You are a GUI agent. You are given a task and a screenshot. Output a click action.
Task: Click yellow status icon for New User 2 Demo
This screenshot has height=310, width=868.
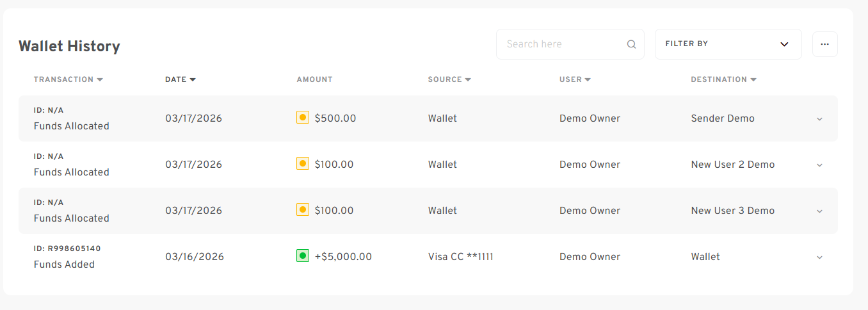click(303, 164)
